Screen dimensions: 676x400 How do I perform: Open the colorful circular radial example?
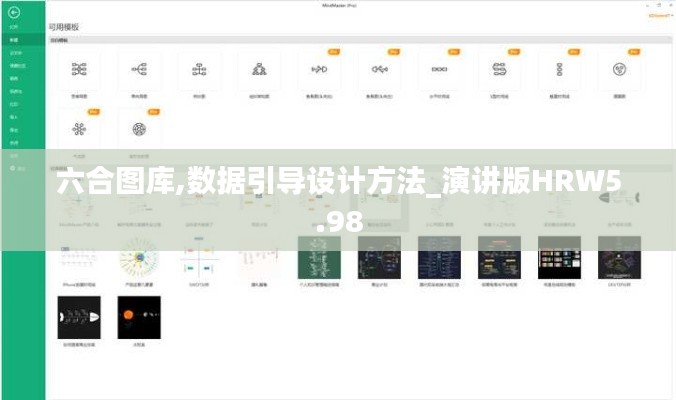139,257
